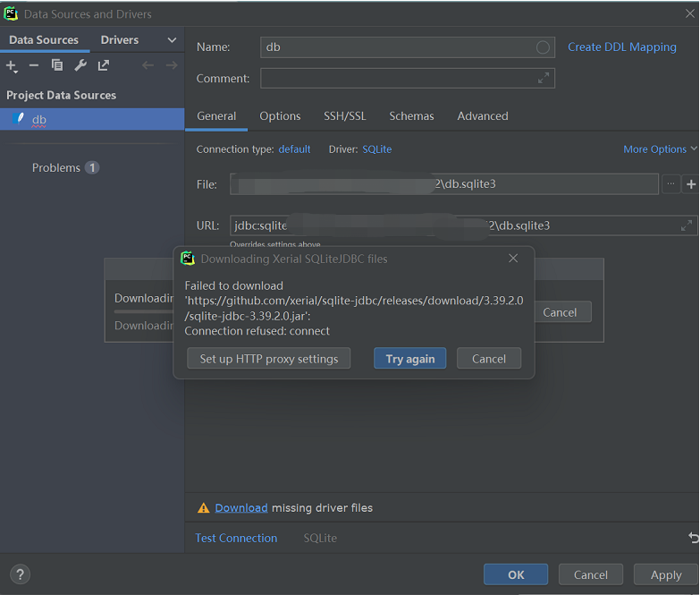Screen dimensions: 700x595
Task: Switch to Drivers tab
Action: pyautogui.click(x=120, y=39)
